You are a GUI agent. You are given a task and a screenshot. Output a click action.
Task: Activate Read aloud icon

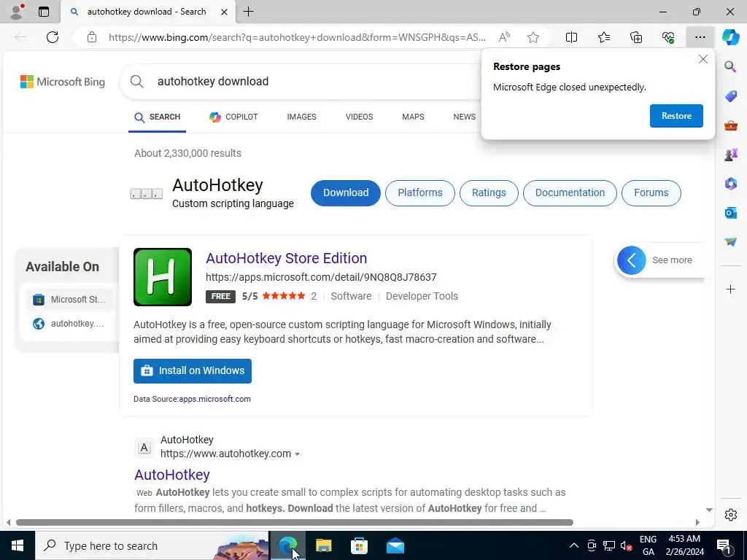click(x=504, y=37)
